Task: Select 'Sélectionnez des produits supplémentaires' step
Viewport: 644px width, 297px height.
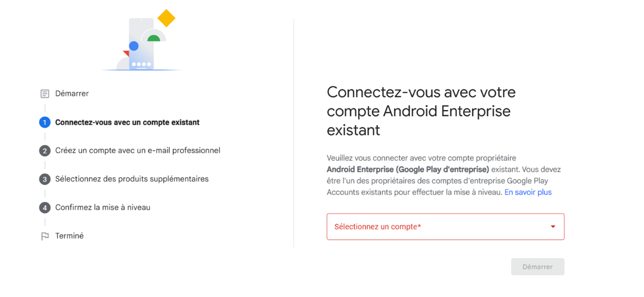Action: (x=132, y=179)
